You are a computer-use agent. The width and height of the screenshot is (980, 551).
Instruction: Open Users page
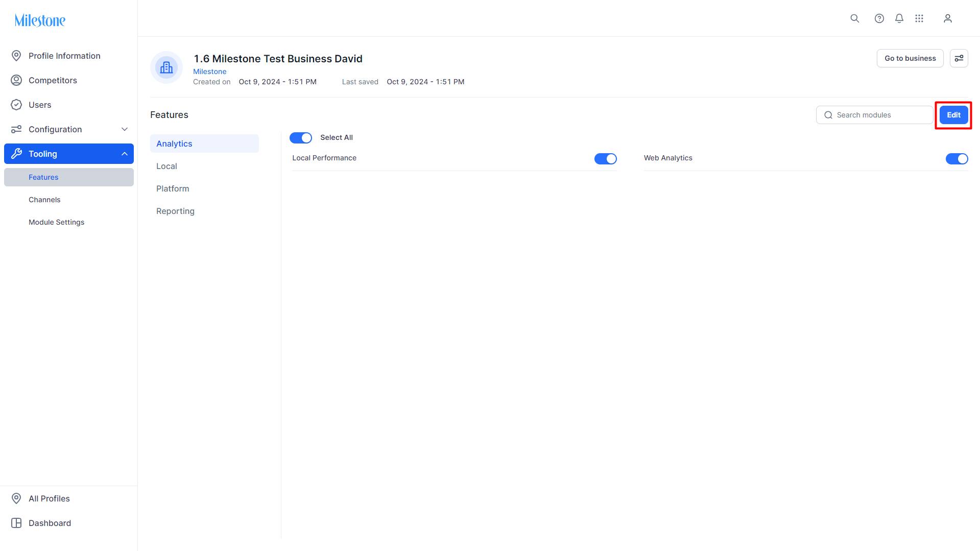(69, 105)
